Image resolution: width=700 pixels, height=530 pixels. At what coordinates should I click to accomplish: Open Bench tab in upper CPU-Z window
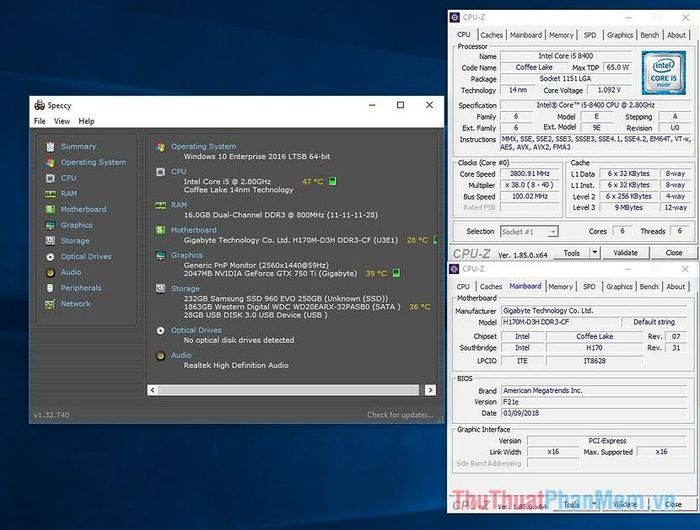coord(650,35)
